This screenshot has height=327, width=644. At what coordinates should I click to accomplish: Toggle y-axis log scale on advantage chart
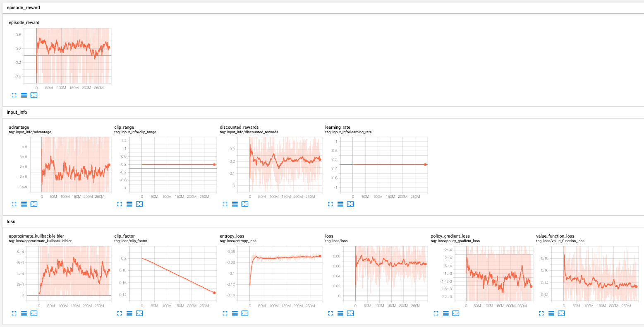pos(24,204)
